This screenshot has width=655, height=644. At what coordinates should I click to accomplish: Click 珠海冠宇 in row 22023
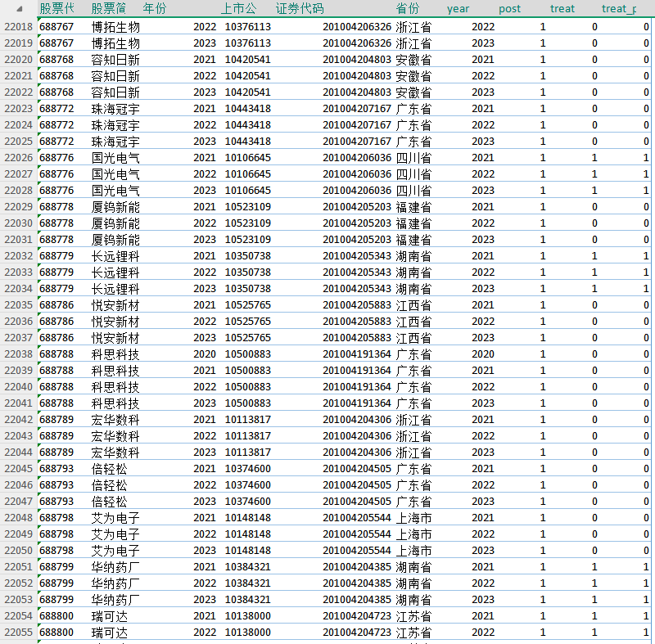tap(115, 109)
